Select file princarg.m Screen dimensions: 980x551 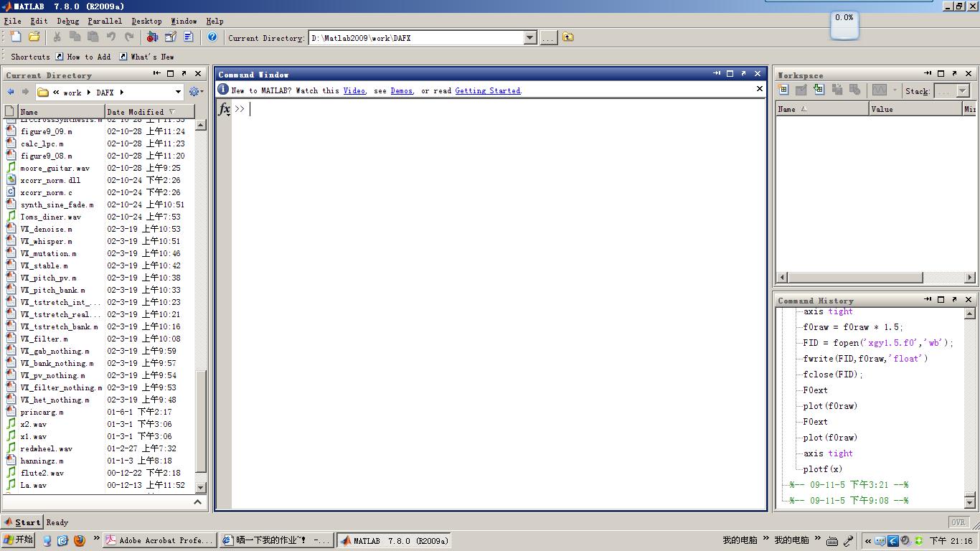42,412
